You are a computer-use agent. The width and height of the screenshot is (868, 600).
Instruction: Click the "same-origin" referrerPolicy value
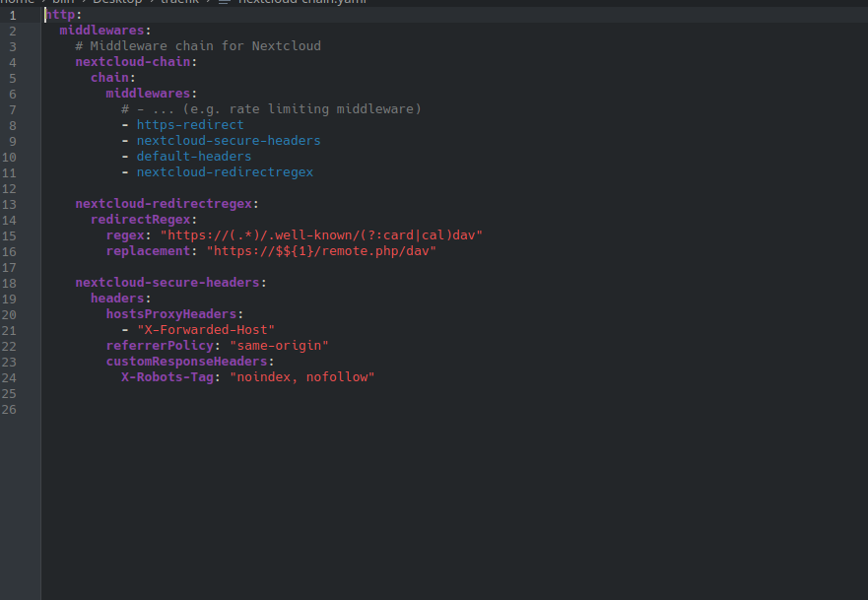pos(279,346)
